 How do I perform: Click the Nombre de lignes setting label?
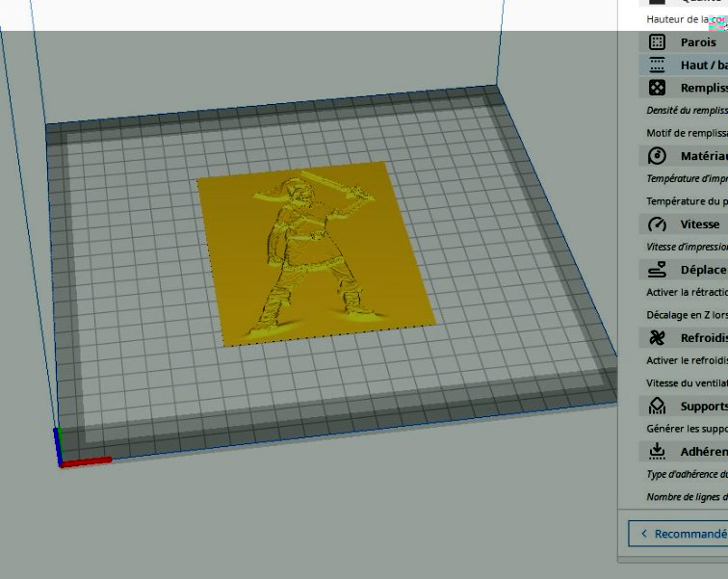(x=688, y=497)
